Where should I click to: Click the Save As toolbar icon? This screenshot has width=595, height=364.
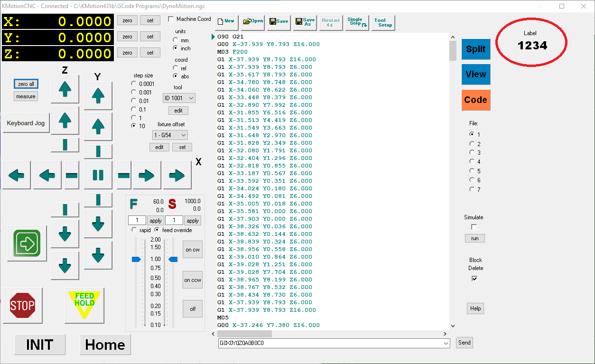[305, 22]
